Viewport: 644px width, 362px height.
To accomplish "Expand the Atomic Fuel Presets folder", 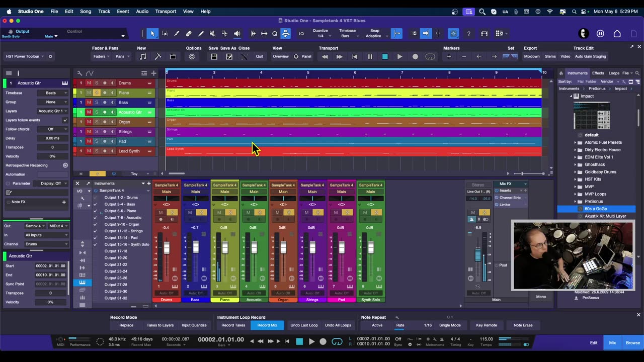I will tap(575, 142).
